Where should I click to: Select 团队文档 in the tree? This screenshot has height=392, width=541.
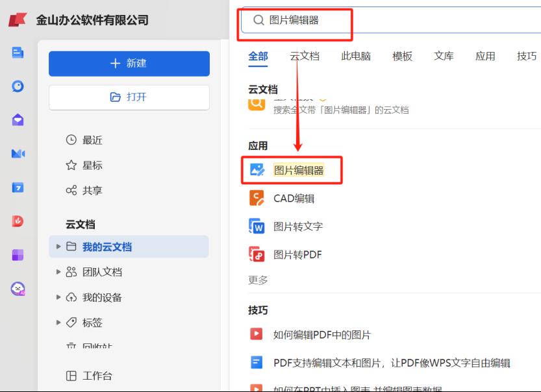point(102,272)
